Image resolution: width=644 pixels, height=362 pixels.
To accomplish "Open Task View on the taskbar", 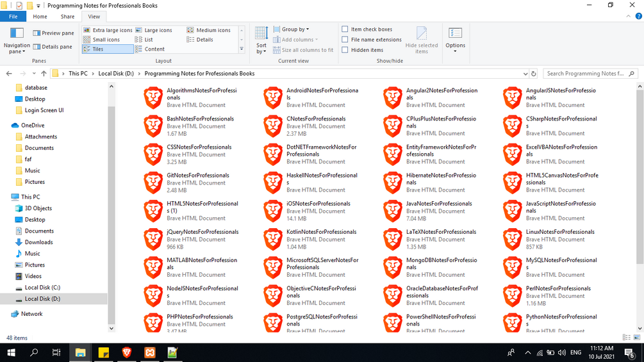I will 56,352.
